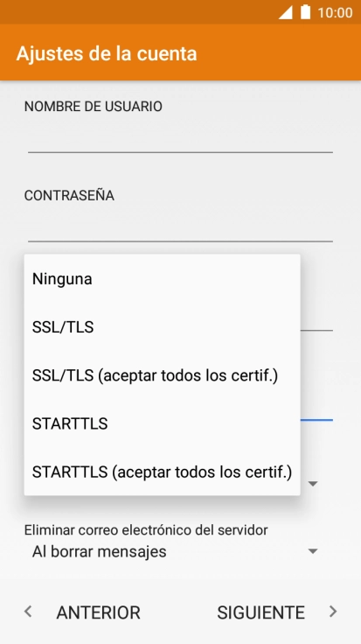Continue with the SIGUIENTE button
The image size is (361, 644).
(260, 612)
